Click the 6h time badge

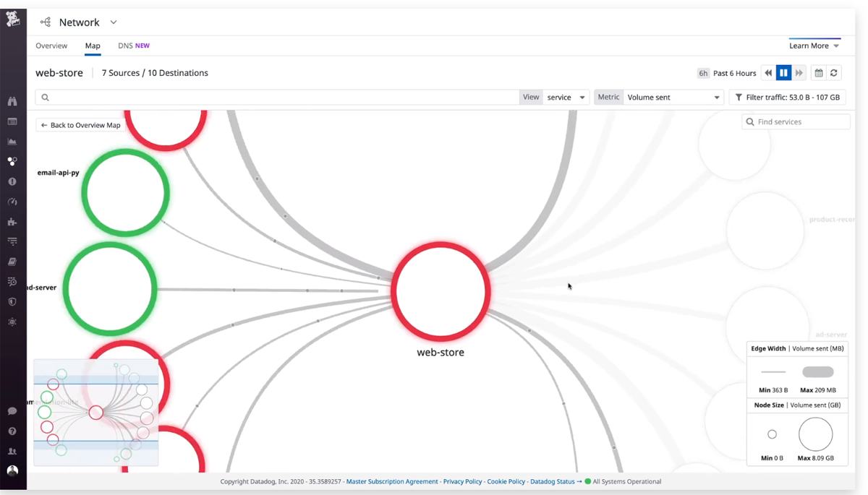pos(703,73)
